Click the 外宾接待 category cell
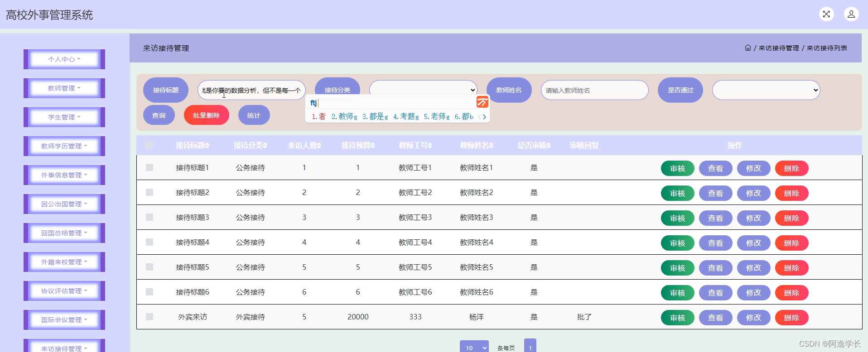The width and height of the screenshot is (868, 352). (x=251, y=317)
